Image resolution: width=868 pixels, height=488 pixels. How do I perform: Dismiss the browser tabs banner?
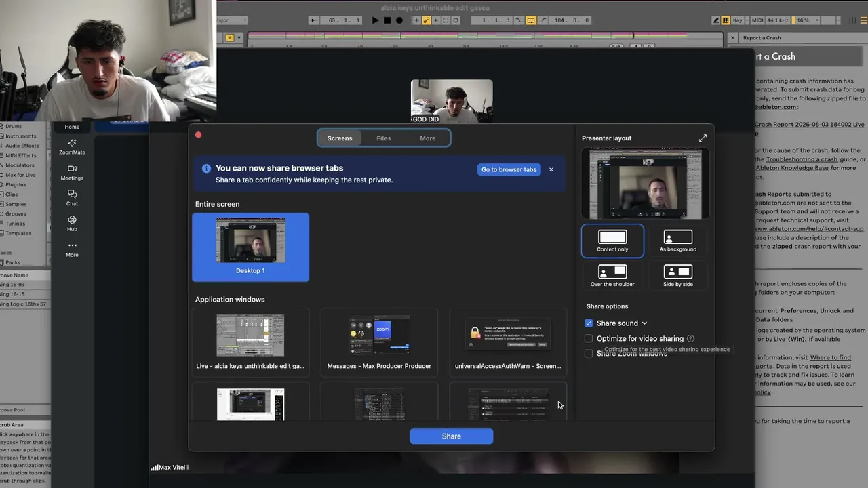point(551,169)
